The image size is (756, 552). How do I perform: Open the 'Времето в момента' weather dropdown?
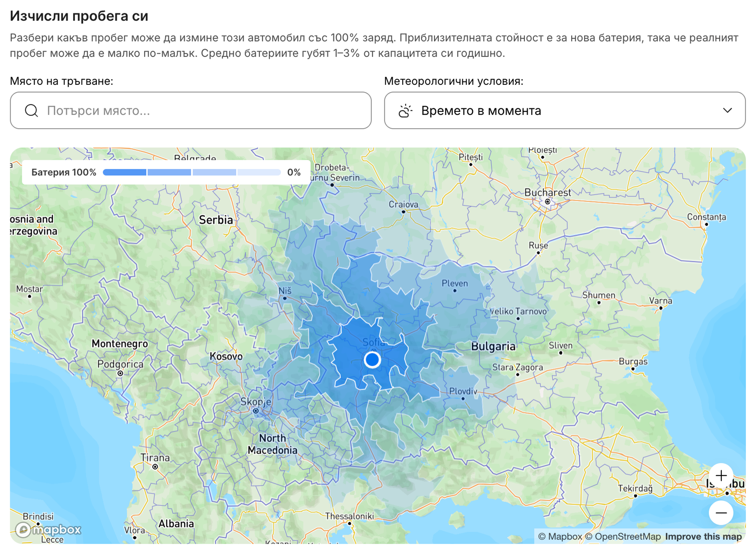click(565, 111)
